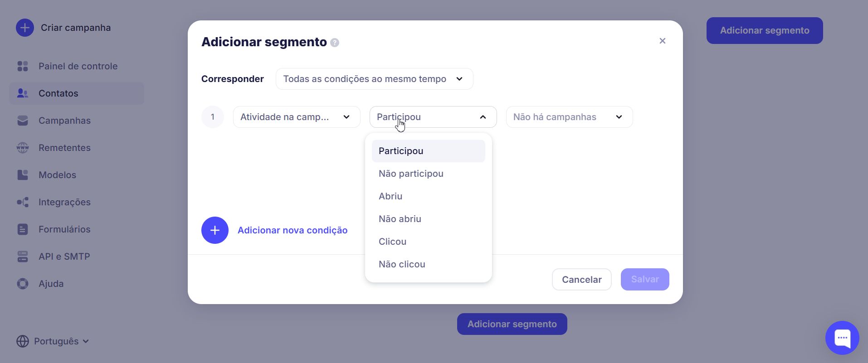Click the API e SMTP server icon
The width and height of the screenshot is (868, 363).
pyautogui.click(x=23, y=257)
